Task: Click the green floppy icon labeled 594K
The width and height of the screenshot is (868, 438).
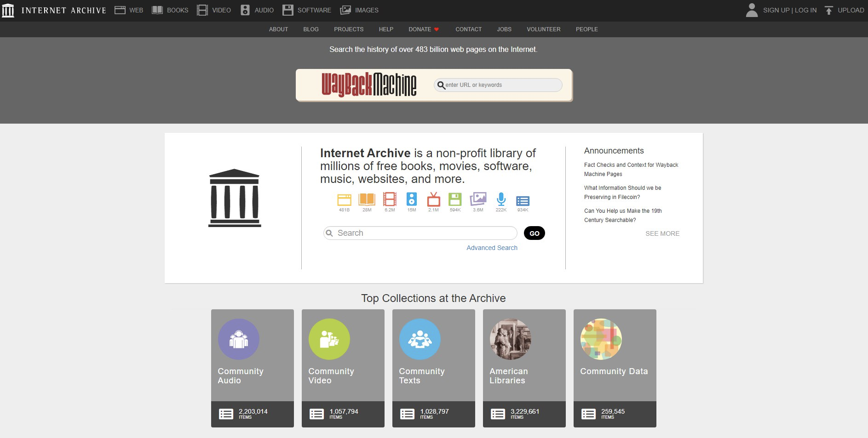Action: (x=455, y=199)
